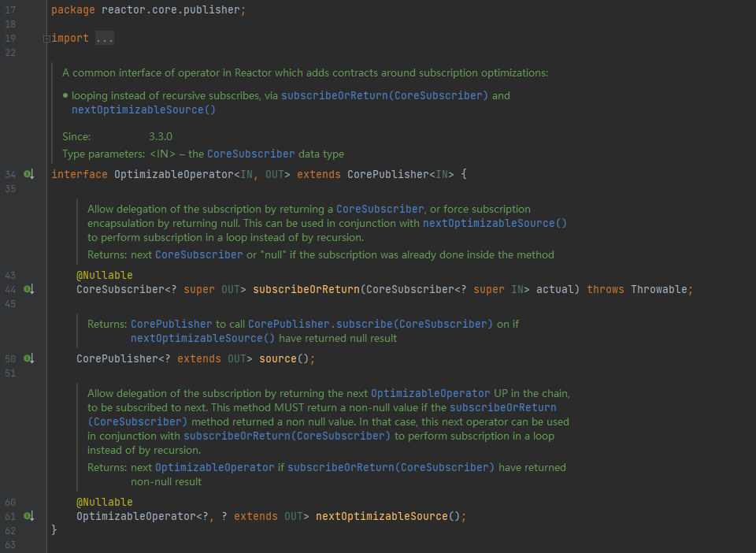Click the gutter icon beside subscribeOrReturn on line 44
756x553 pixels.
tap(29, 289)
